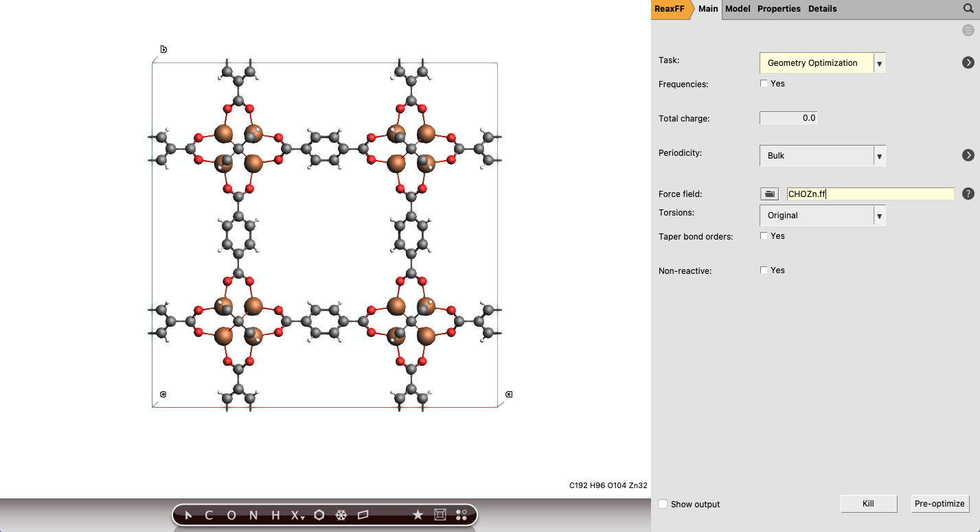Click the question mark help next to CHOZn.ff
Screen dimensions: 980x532
968,194
